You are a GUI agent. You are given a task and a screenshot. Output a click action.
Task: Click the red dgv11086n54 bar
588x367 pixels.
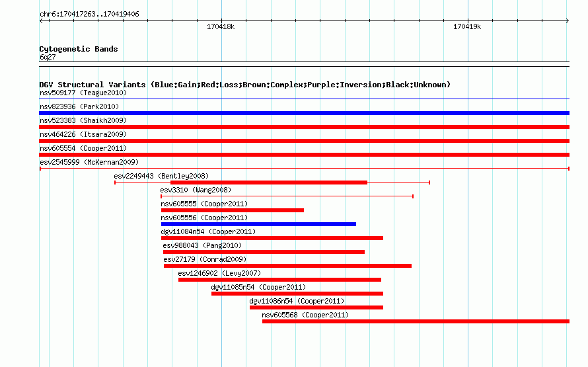point(316,307)
